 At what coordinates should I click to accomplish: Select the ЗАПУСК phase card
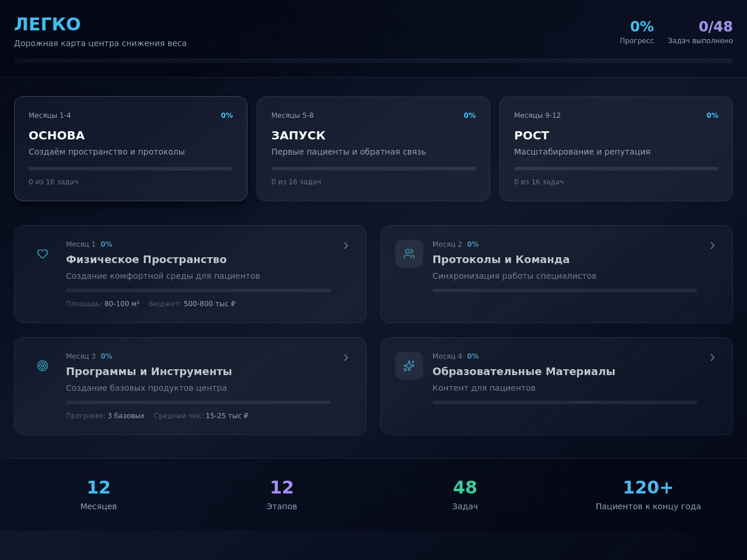click(x=373, y=149)
